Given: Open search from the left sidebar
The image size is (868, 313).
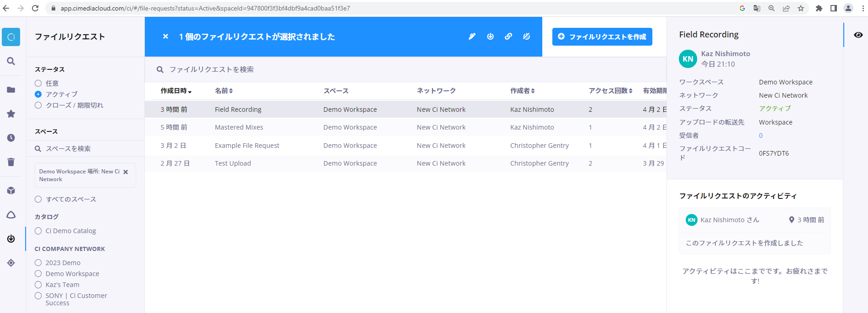Looking at the screenshot, I should 11,61.
